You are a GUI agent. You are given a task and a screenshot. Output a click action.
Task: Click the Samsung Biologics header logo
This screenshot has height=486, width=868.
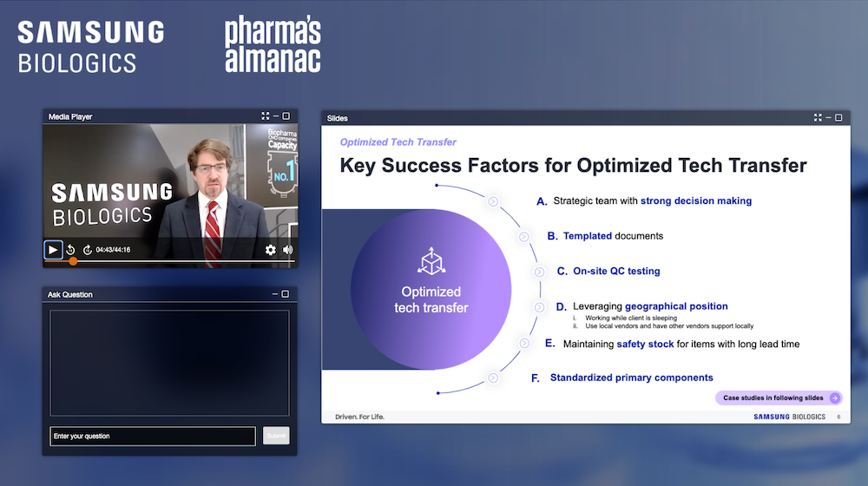click(91, 47)
